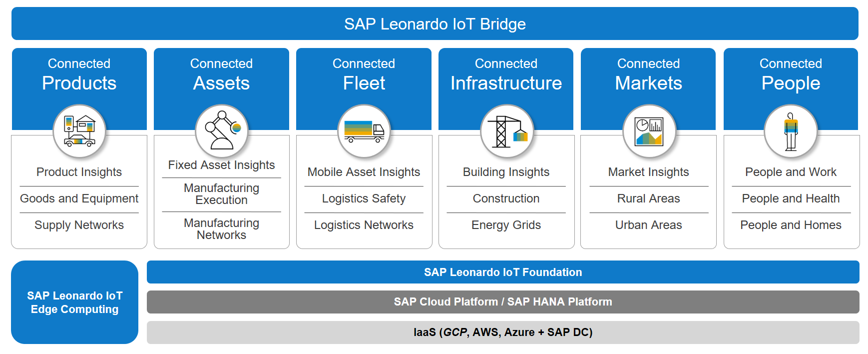Open Goods and Equipment entry
868x354 pixels.
pos(79,198)
